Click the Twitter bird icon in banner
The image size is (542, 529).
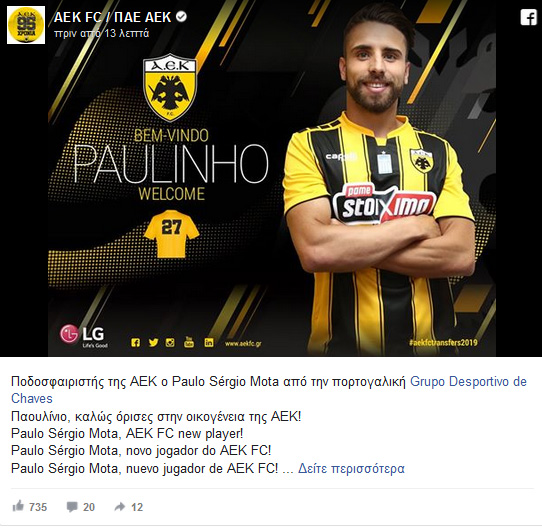[x=153, y=342]
